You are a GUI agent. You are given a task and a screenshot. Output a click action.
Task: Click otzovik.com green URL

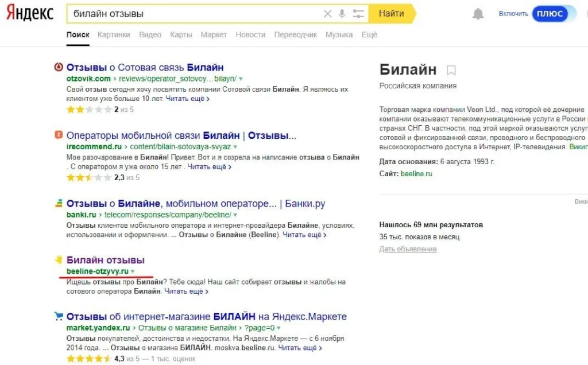click(x=88, y=79)
